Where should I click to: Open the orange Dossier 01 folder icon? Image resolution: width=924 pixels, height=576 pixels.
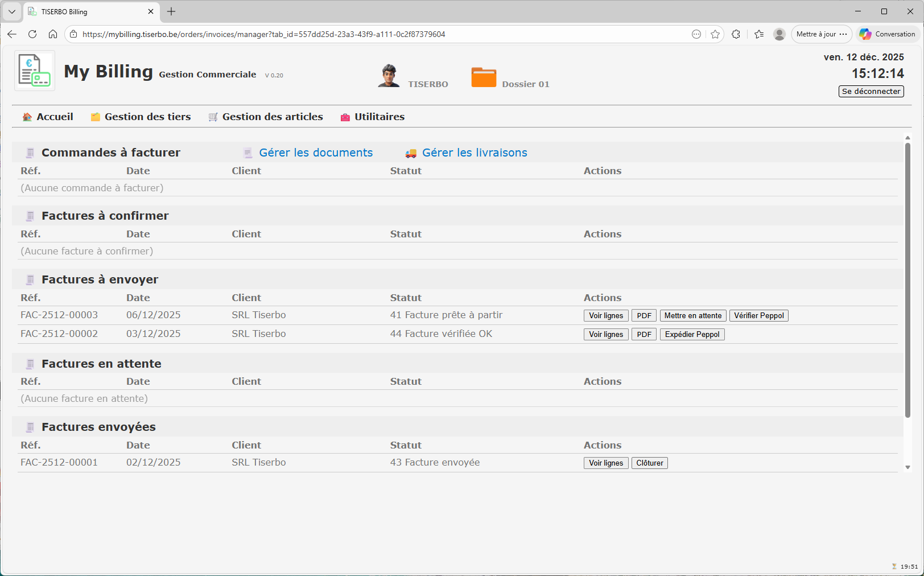tap(484, 77)
